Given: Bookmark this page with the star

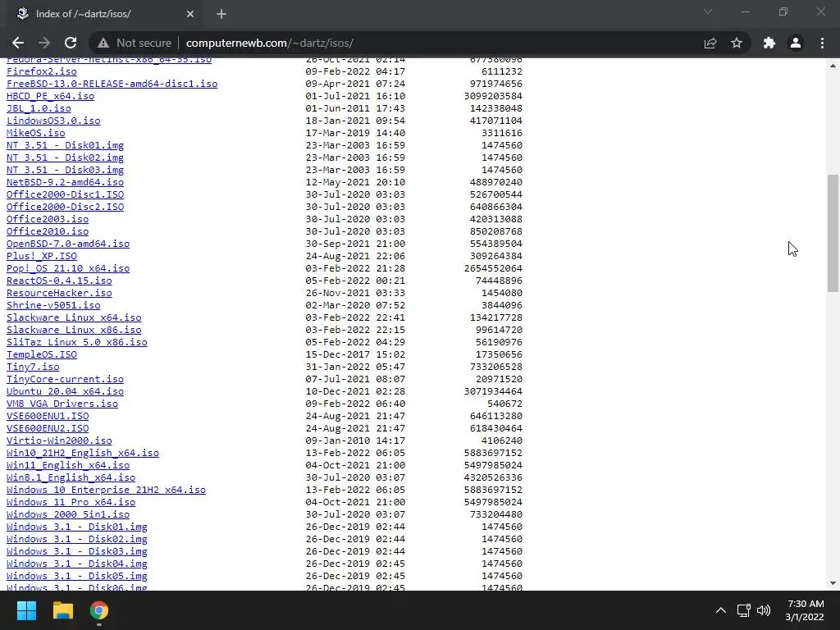Looking at the screenshot, I should click(737, 43).
